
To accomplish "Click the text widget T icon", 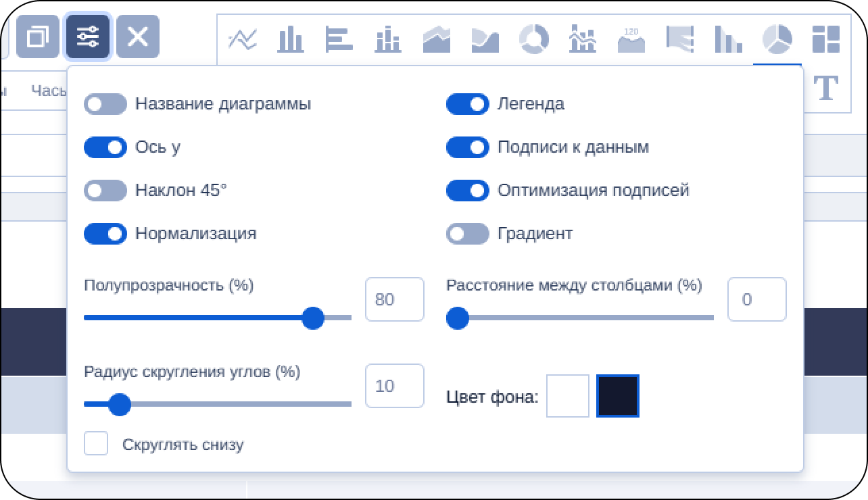I will [825, 88].
